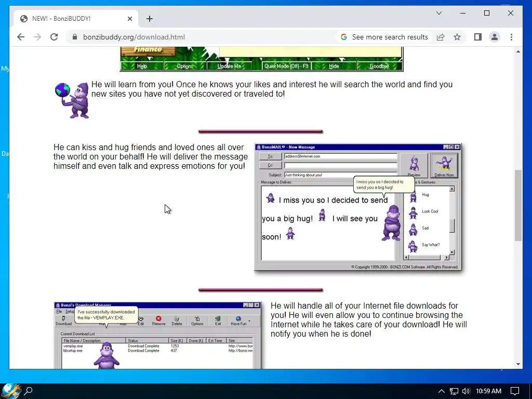Click Quiet Mode (Off) - F9 button
The height and width of the screenshot is (399, 532).
point(286,66)
